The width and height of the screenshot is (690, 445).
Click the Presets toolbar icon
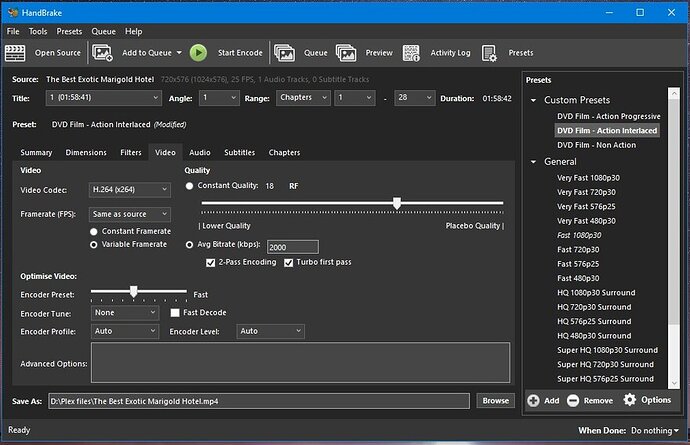pos(491,53)
